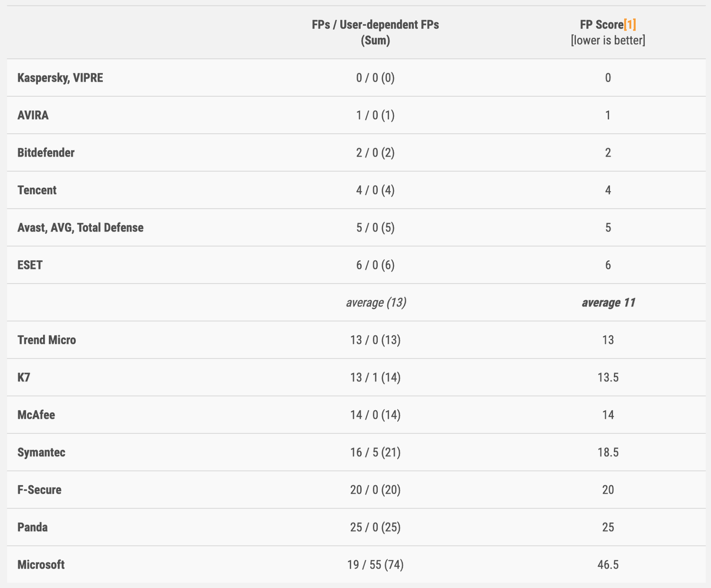Screen dimensions: 711x588
Task: Select the 13.5 FP score value
Action: coord(608,377)
